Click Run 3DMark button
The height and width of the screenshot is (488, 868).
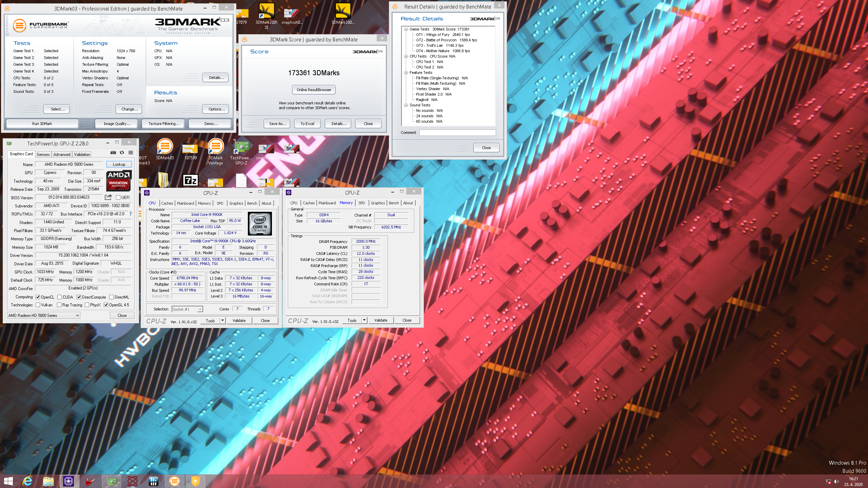point(42,124)
